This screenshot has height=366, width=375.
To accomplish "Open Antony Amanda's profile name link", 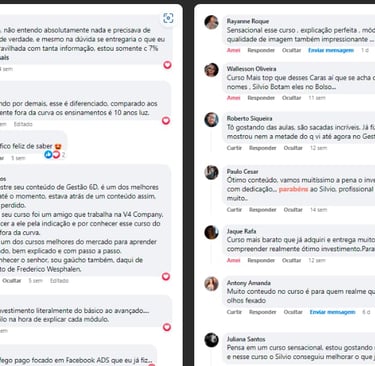I will pos(248,283).
